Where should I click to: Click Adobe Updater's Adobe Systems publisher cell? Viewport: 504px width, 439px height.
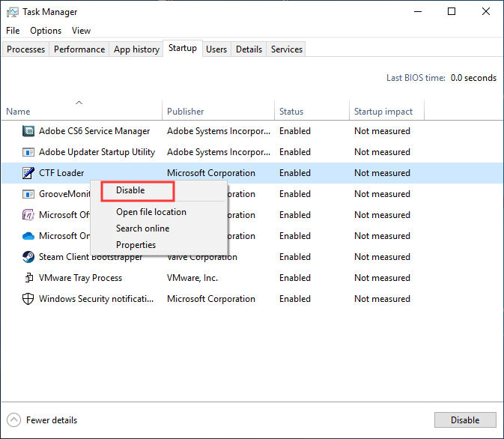point(219,152)
